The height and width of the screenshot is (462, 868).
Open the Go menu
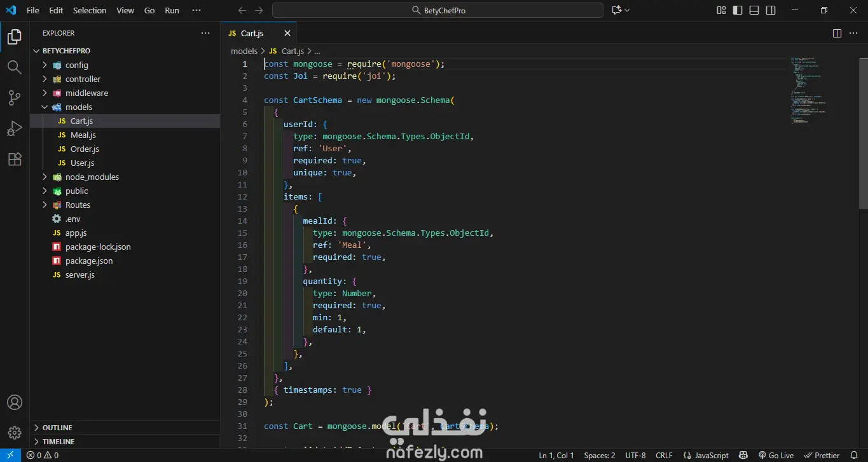(149, 10)
